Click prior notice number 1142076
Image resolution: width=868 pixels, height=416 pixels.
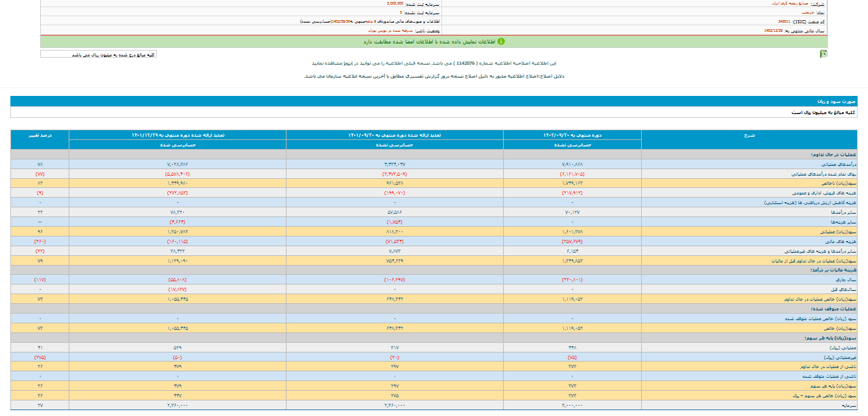pyautogui.click(x=463, y=64)
